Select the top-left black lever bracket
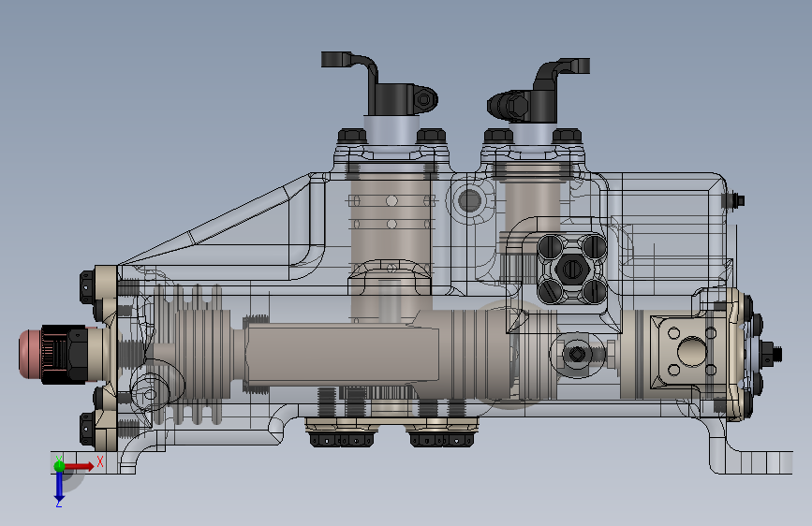The height and width of the screenshot is (526, 812). point(379,83)
